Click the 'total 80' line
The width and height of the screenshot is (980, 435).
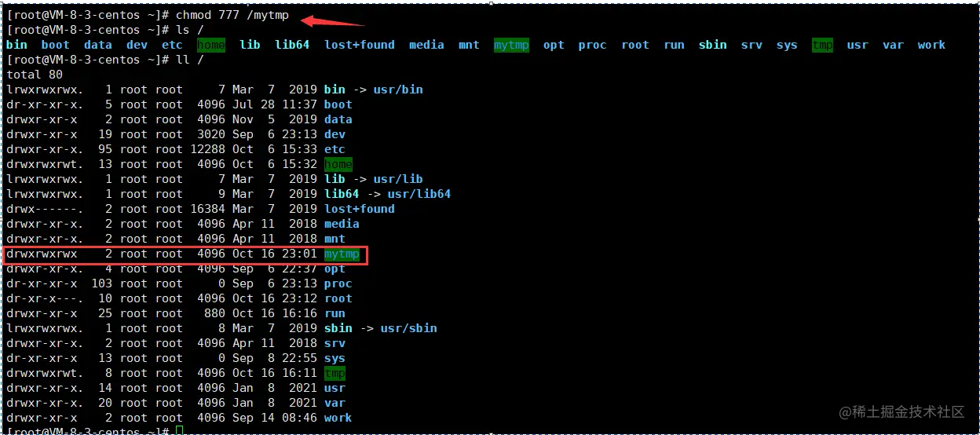coord(35,75)
